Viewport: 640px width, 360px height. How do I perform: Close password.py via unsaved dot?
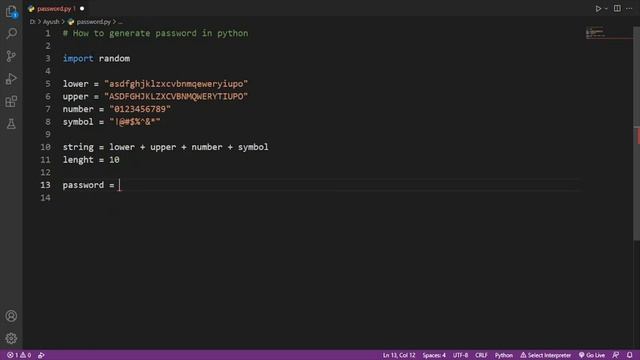(82, 9)
